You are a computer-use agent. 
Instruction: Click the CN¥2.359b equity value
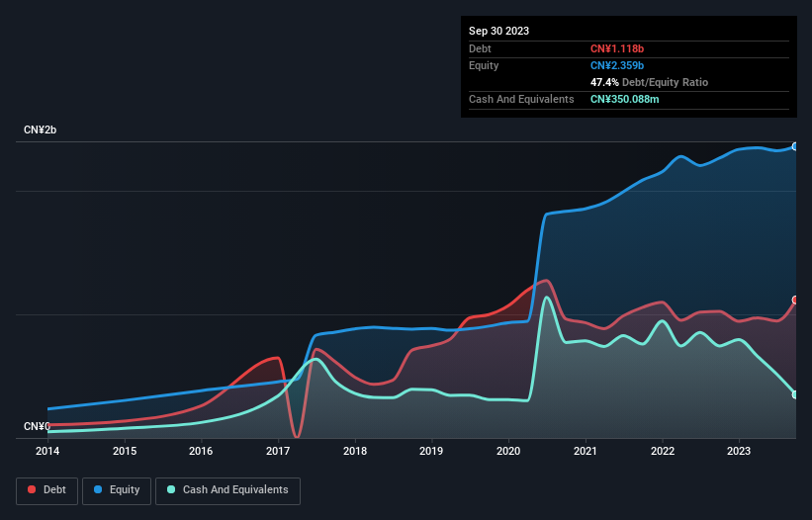point(617,65)
